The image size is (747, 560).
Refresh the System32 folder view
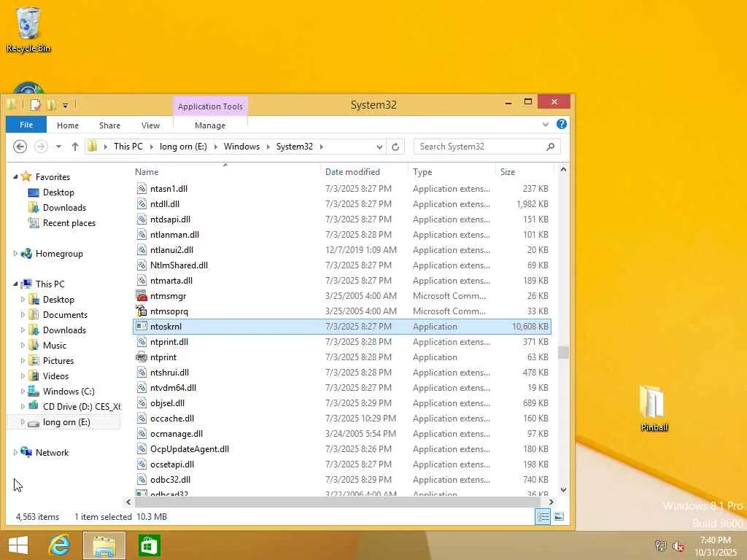[x=395, y=147]
